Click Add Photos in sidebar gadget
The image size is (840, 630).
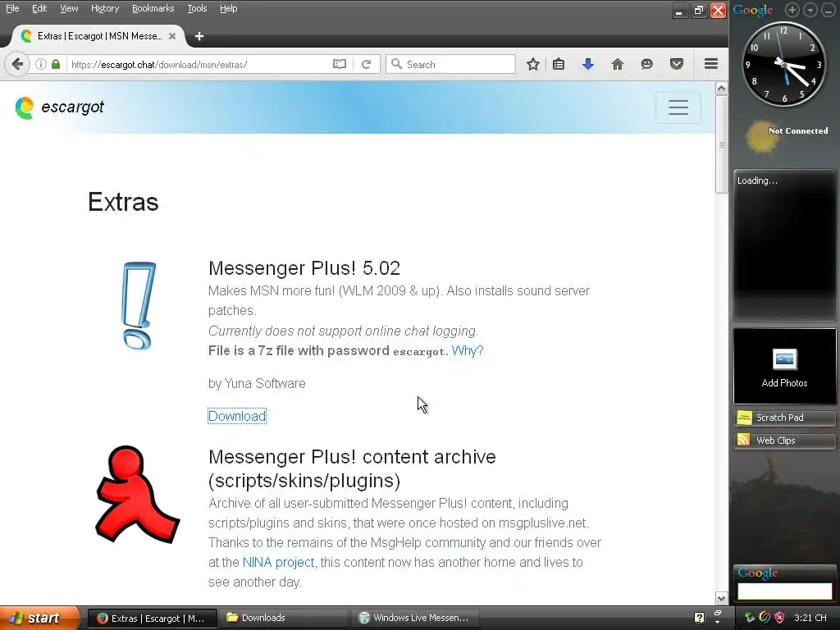784,367
